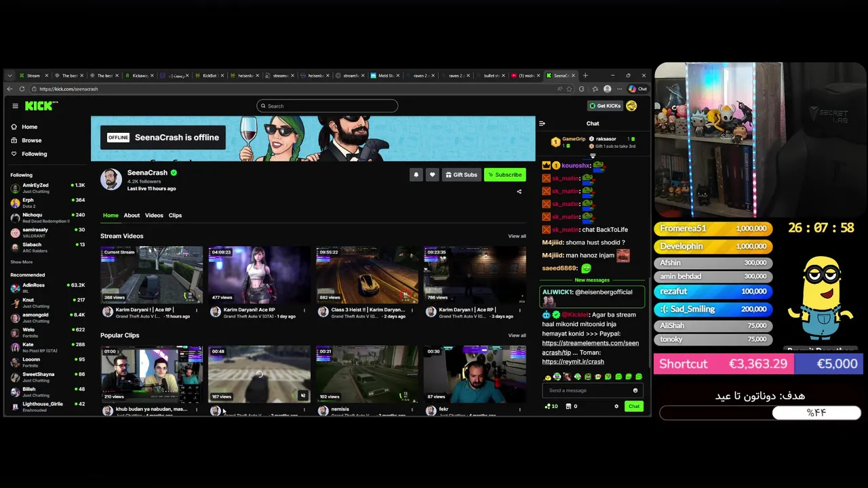Open asmongold in Recommended list
Image resolution: width=868 pixels, height=488 pixels.
[47, 317]
